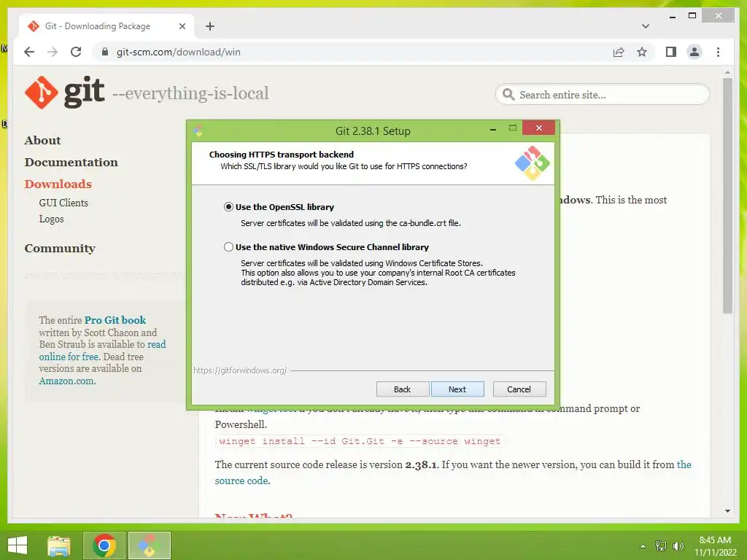Open the tab search dropdown arrow
747x560 pixels.
pos(646,26)
